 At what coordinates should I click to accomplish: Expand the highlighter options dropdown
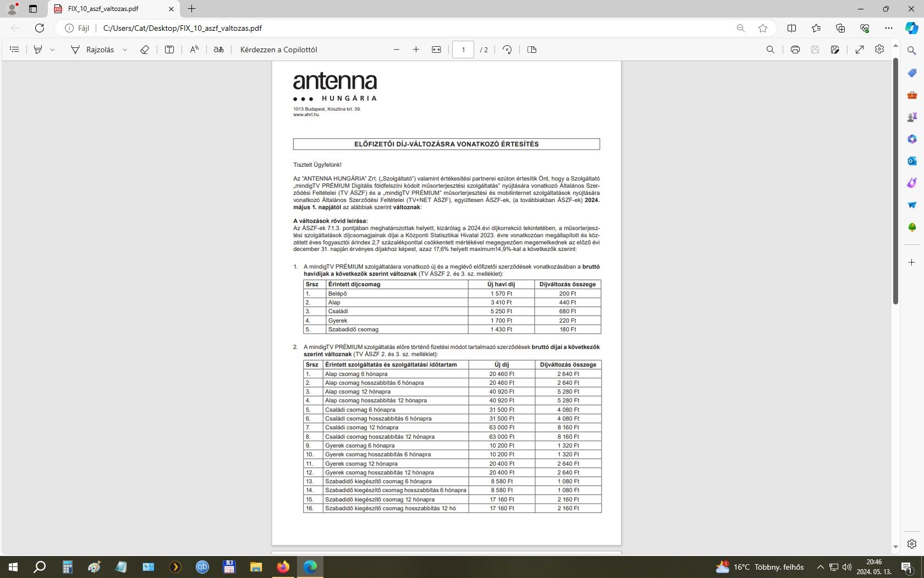click(x=52, y=50)
